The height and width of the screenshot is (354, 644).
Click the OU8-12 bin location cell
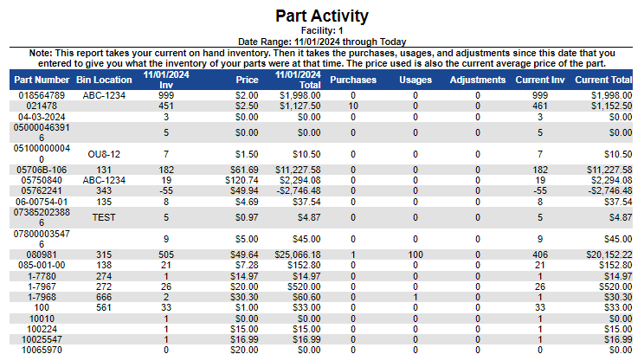[105, 153]
